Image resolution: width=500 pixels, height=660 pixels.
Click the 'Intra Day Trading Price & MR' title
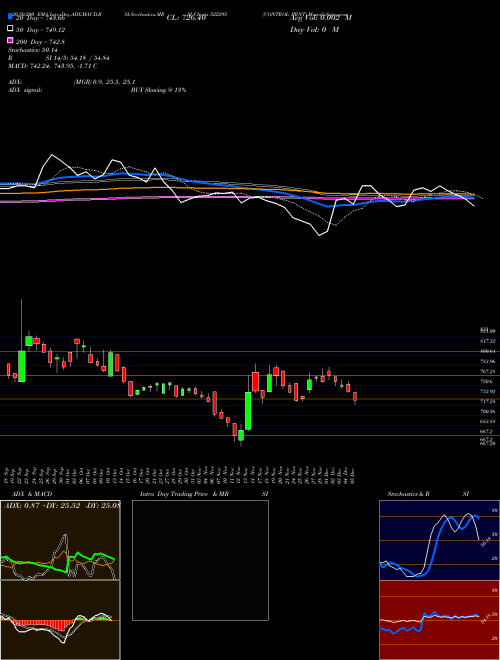(x=184, y=494)
